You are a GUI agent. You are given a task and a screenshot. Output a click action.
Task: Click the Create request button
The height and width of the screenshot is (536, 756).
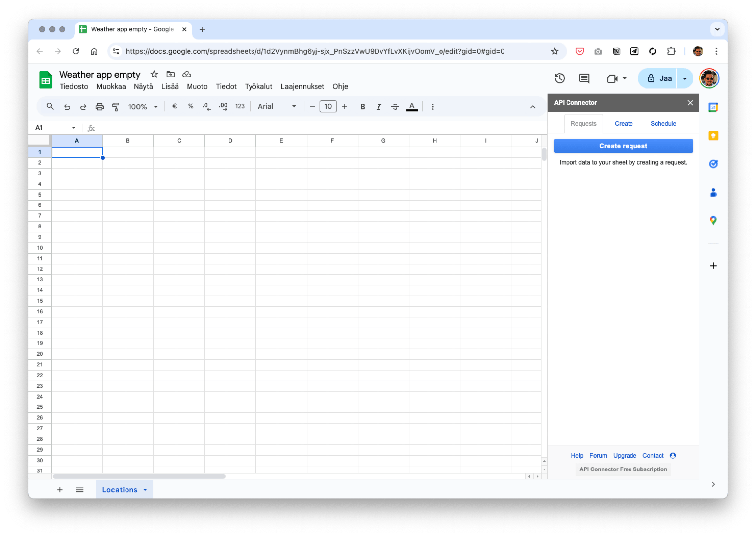coord(623,146)
